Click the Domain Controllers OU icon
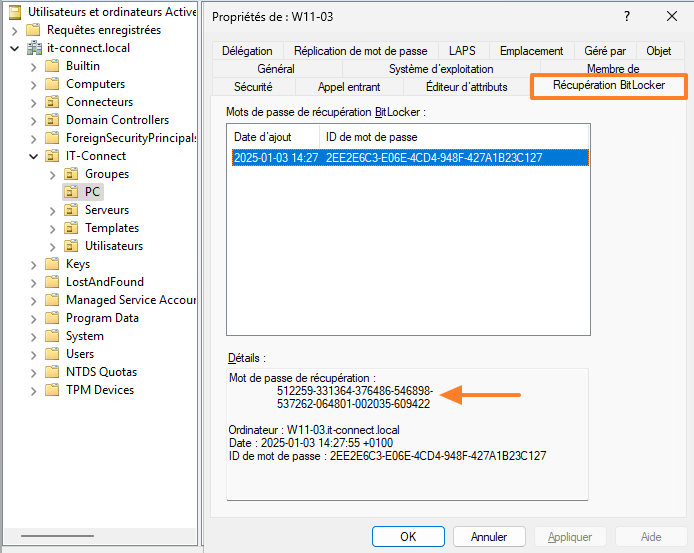This screenshot has height=553, width=694. pyautogui.click(x=52, y=120)
